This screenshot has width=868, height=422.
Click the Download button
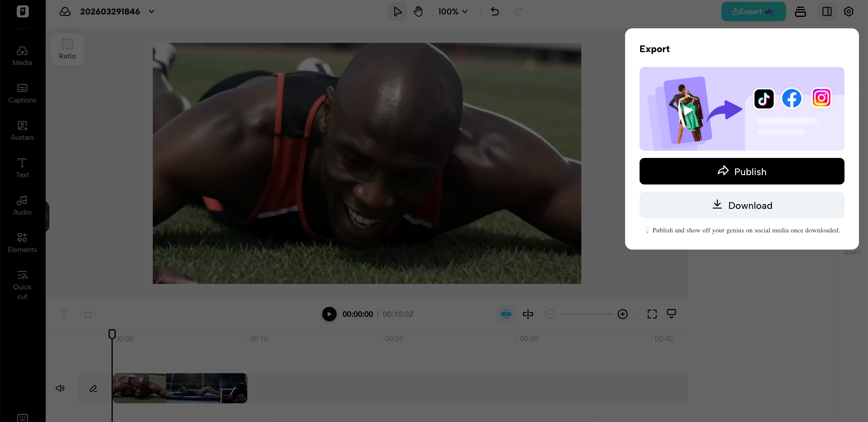click(x=742, y=205)
